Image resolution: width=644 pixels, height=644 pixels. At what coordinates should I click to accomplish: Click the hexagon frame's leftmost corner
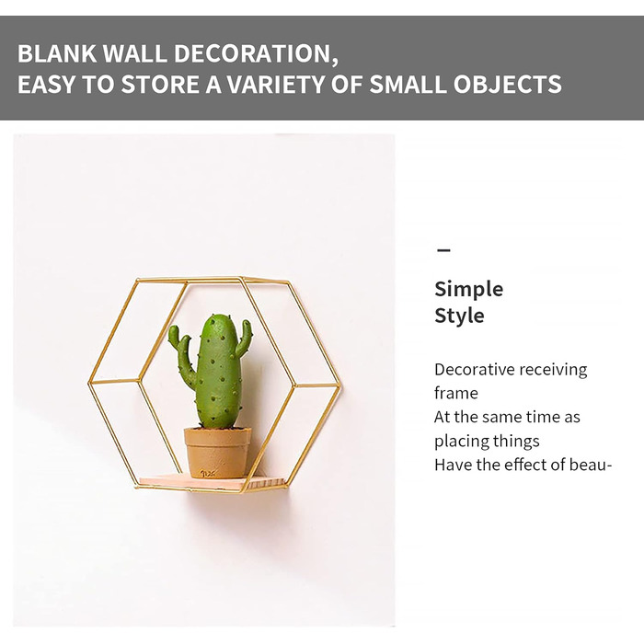(90, 380)
